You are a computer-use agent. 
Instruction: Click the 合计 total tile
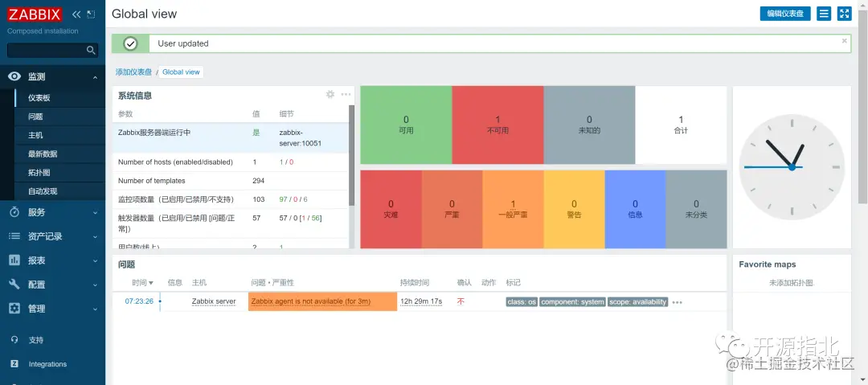[681, 125]
